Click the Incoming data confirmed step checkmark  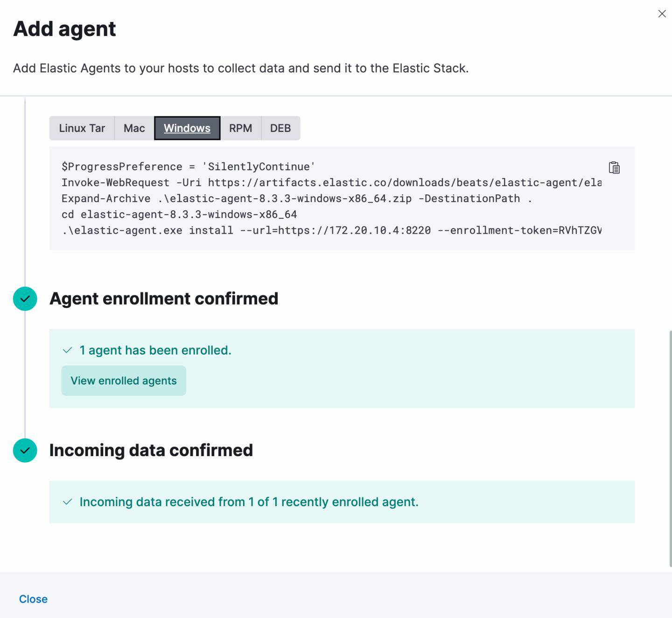click(x=25, y=450)
